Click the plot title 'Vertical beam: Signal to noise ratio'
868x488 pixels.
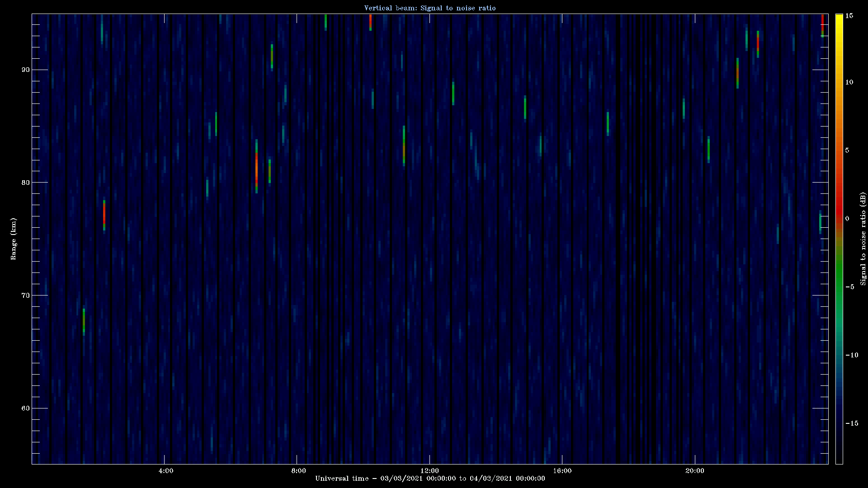tap(430, 8)
